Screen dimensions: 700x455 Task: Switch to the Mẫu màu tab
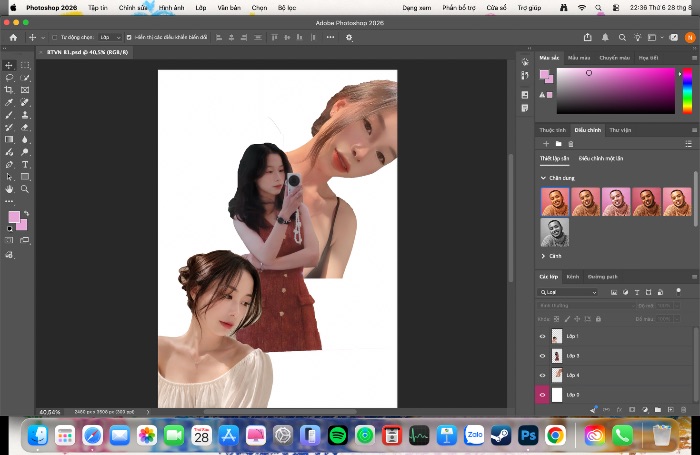click(x=579, y=58)
